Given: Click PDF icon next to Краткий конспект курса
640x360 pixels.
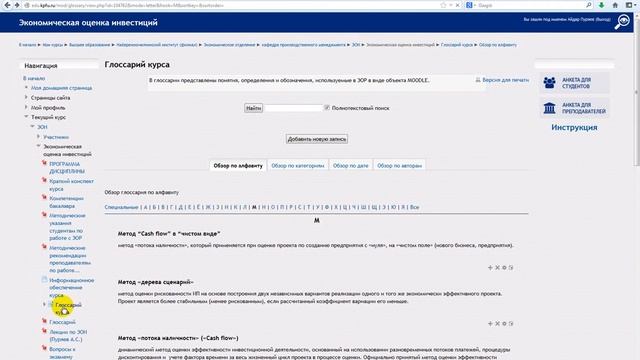Looking at the screenshot, I should pyautogui.click(x=44, y=180).
